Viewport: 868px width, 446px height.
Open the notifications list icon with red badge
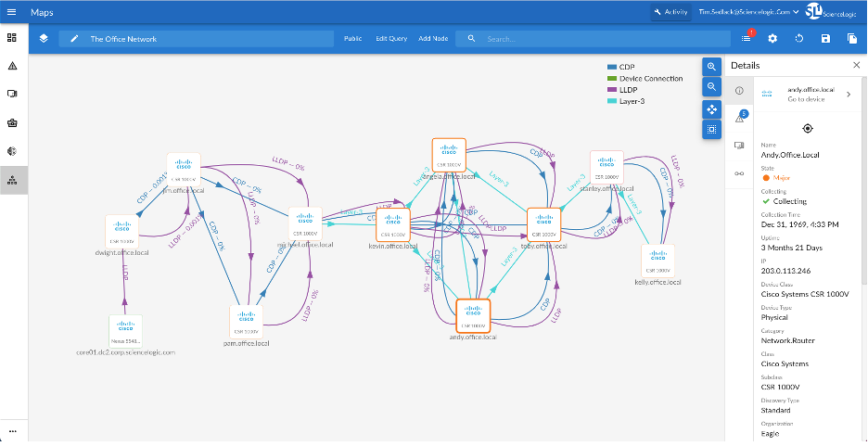pyautogui.click(x=747, y=38)
